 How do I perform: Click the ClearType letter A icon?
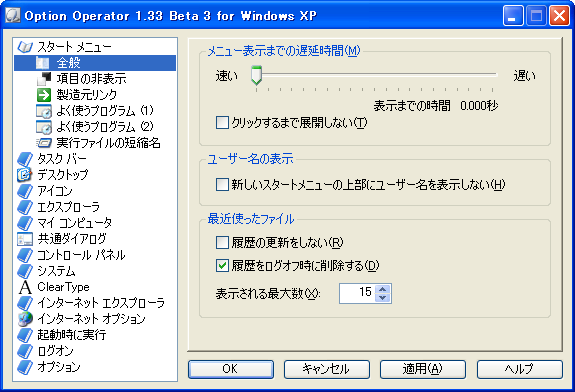pos(25,287)
